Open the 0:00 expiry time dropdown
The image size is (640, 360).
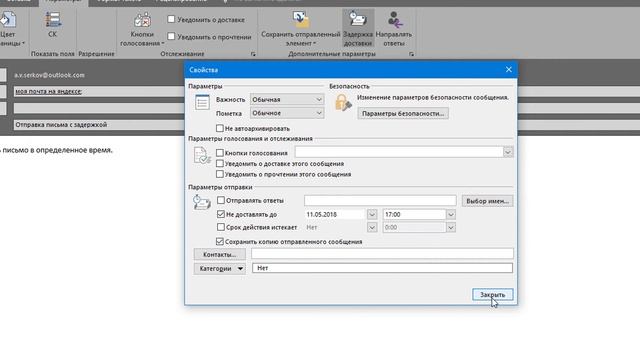(x=451, y=227)
